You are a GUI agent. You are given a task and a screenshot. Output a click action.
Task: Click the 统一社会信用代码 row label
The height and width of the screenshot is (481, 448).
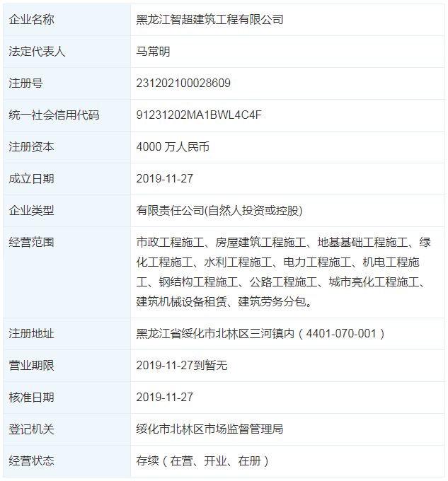[54, 115]
